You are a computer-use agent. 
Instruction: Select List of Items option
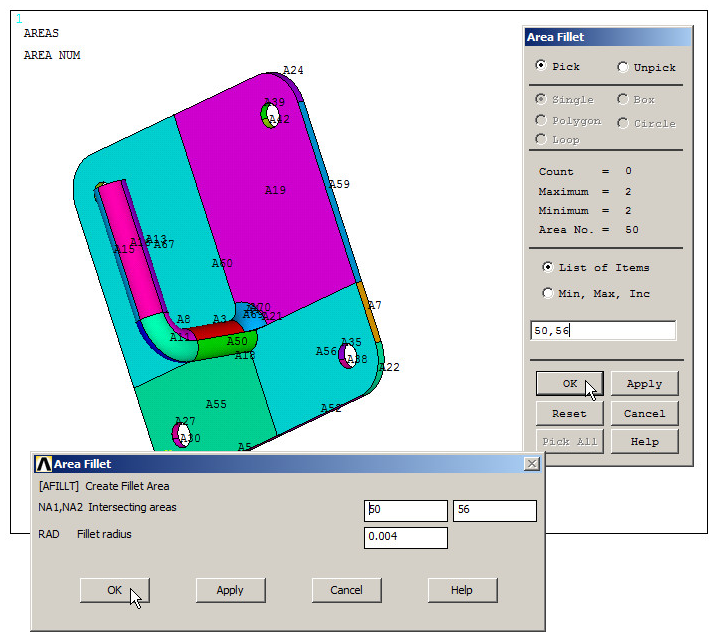pos(547,267)
